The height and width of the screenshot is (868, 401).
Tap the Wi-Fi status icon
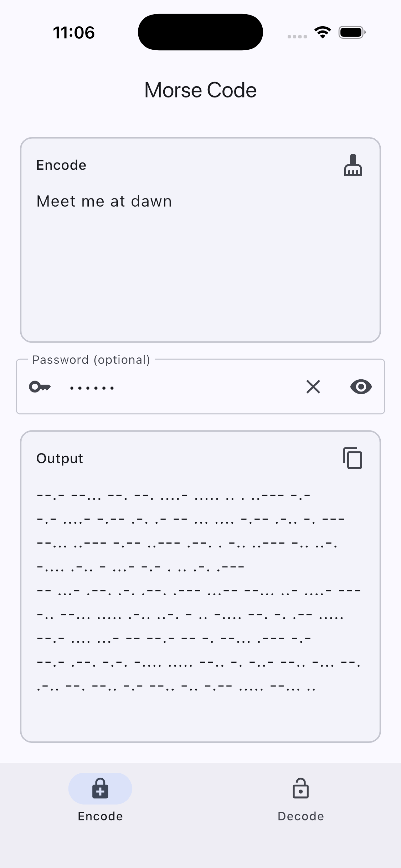point(323,32)
